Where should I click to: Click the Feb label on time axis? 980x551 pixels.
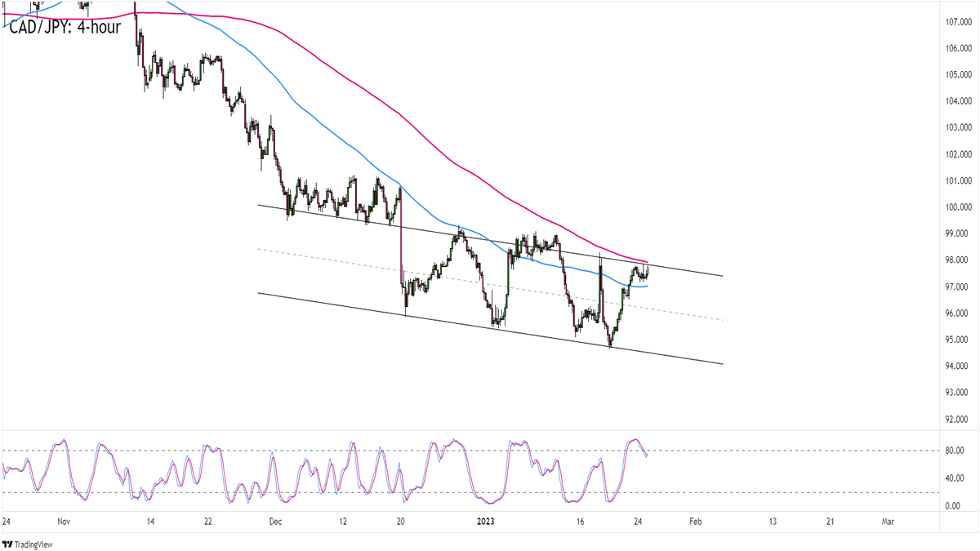(x=696, y=521)
